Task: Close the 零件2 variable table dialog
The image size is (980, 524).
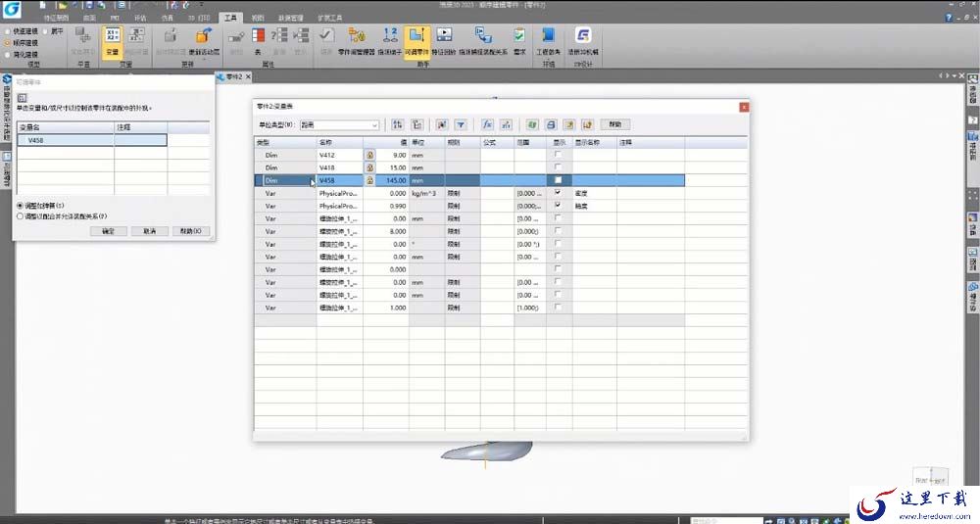Action: coord(744,108)
